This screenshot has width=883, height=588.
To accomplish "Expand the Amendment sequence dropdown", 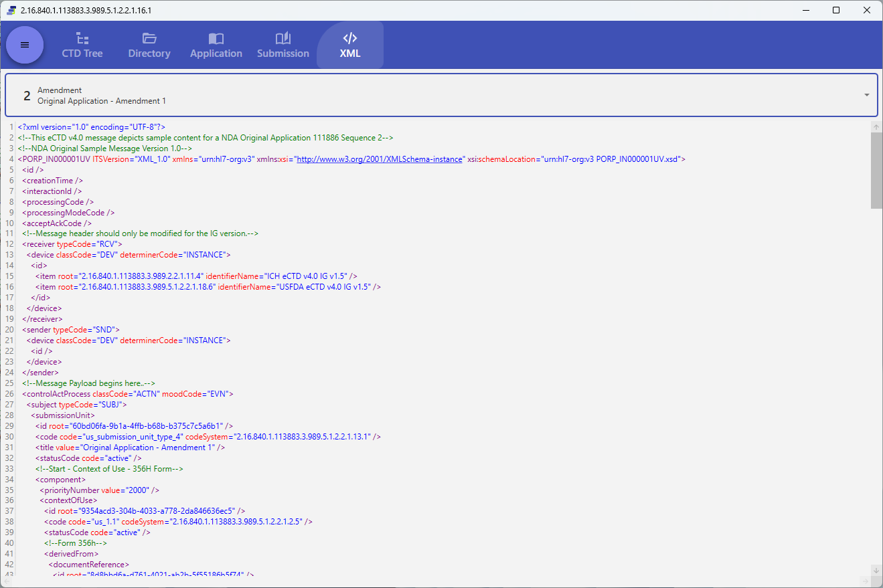I will click(x=441, y=95).
